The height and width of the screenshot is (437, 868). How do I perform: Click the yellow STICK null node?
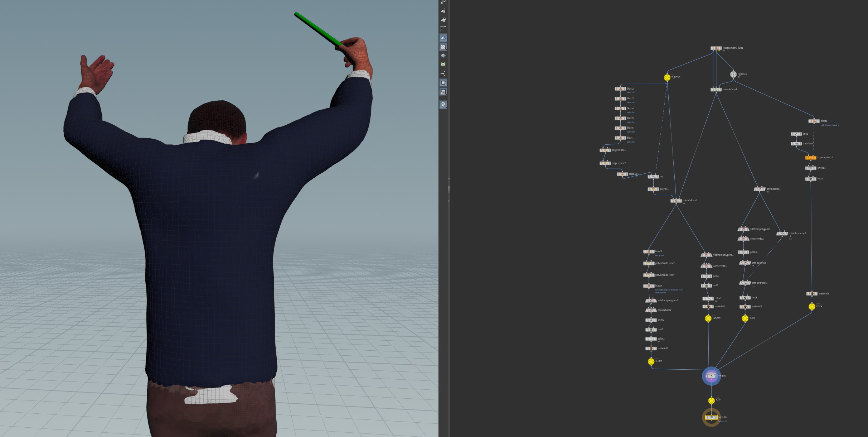(812, 307)
